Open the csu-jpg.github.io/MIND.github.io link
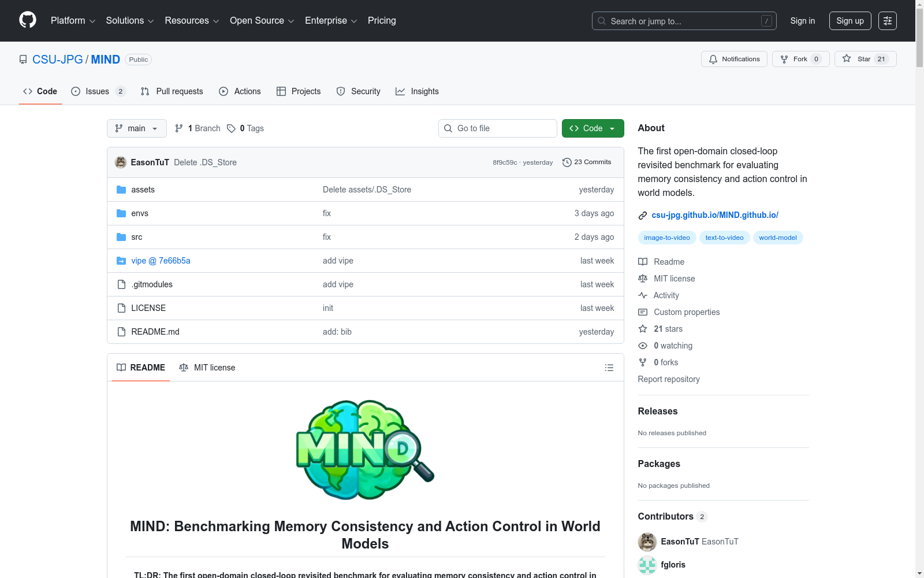 pyautogui.click(x=715, y=215)
